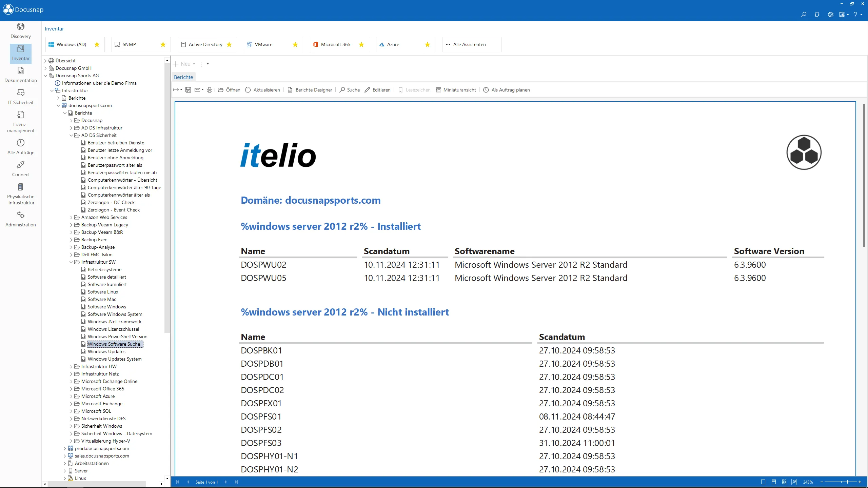Screen dimensions: 868x488
Task: Expand the Infrastruktur HW folder
Action: [x=71, y=366]
